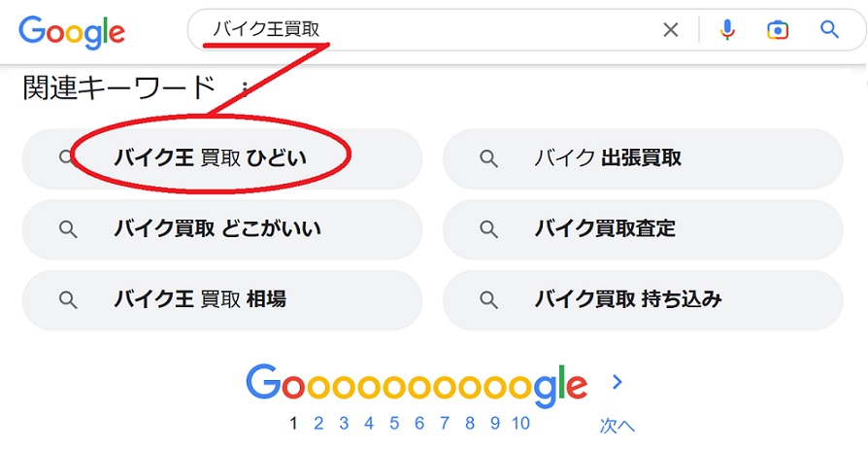The height and width of the screenshot is (450, 868).
Task: Open image search via camera icon
Action: coord(778,30)
